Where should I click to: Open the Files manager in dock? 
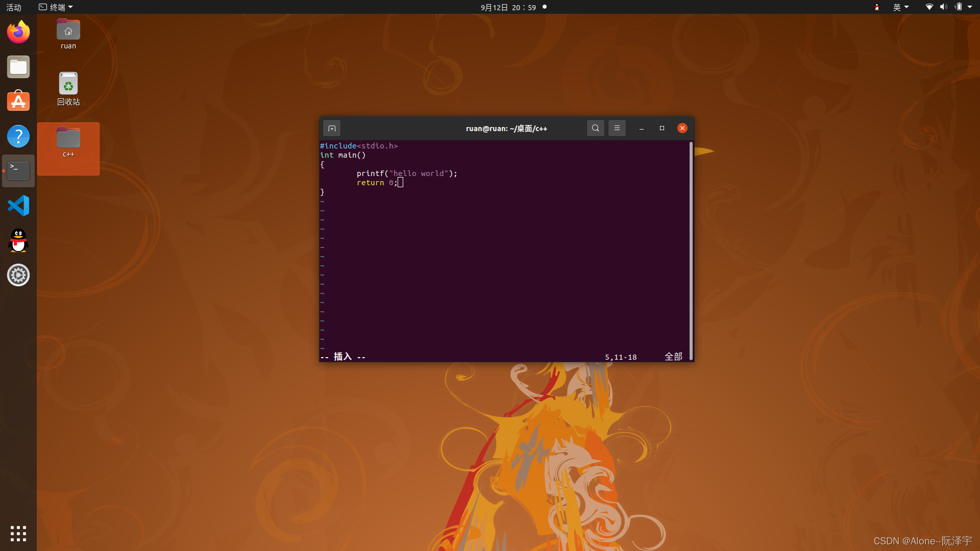coord(18,67)
